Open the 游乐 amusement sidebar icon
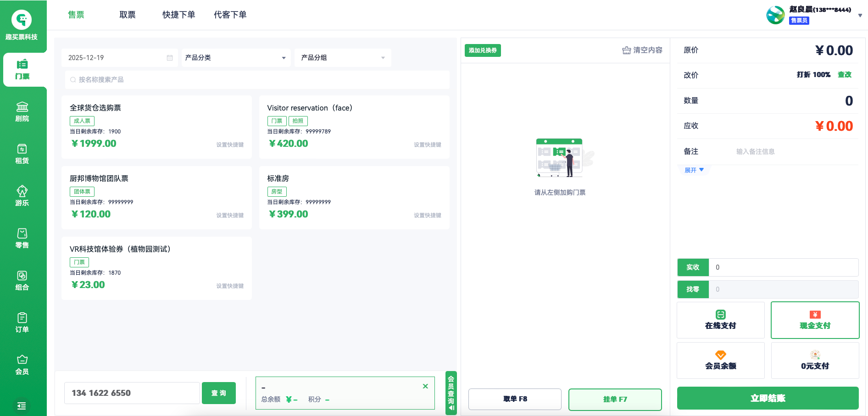The width and height of the screenshot is (868, 416). click(22, 196)
